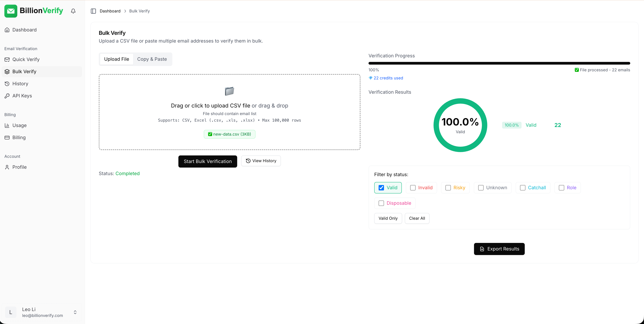Enable the Risky status filter
644x324 pixels.
click(x=448, y=188)
